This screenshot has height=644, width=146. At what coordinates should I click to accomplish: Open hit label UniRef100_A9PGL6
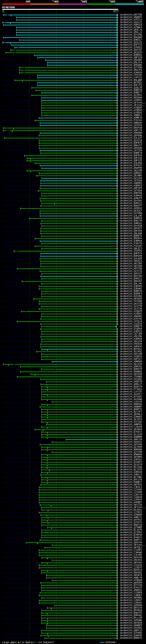[x=131, y=25]
